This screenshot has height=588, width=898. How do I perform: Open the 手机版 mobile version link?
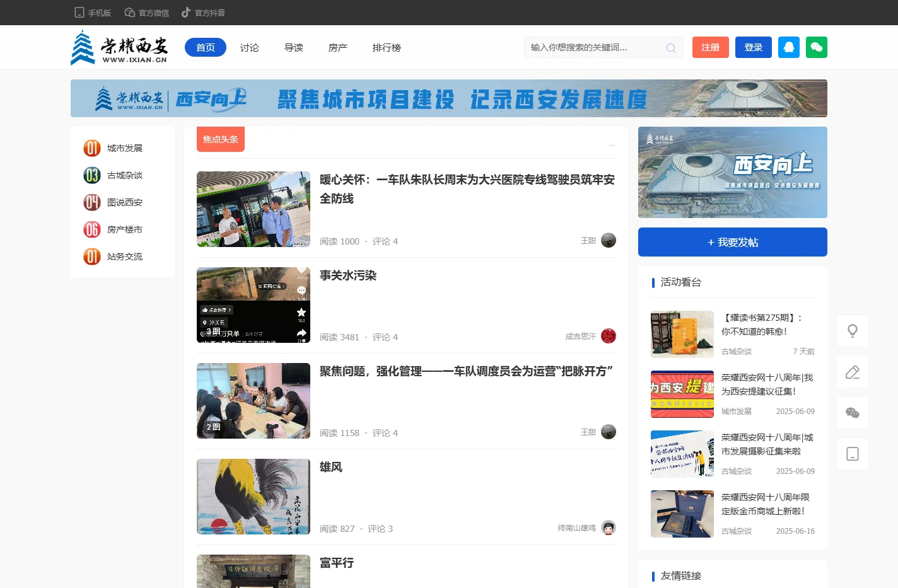click(x=93, y=13)
